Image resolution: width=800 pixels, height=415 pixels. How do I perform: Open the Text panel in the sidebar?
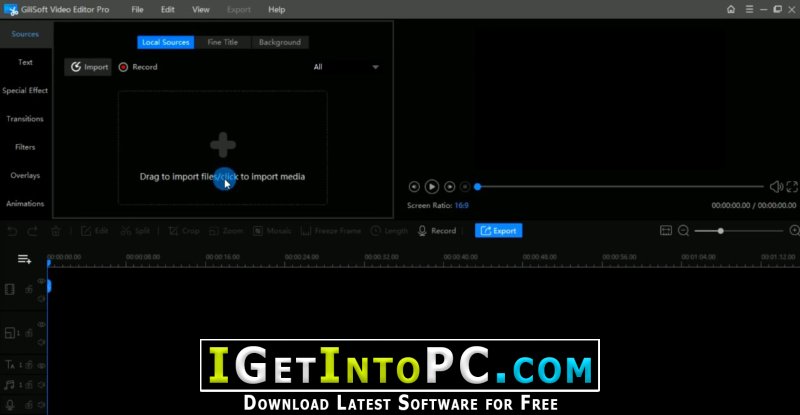[25, 62]
